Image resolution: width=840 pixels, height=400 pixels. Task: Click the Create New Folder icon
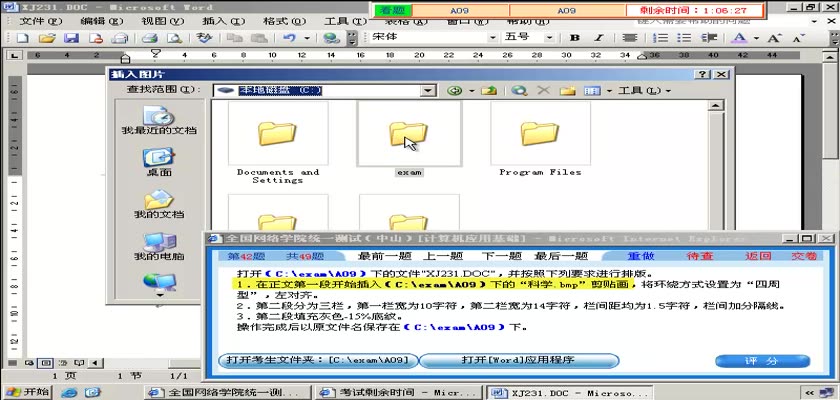(567, 90)
